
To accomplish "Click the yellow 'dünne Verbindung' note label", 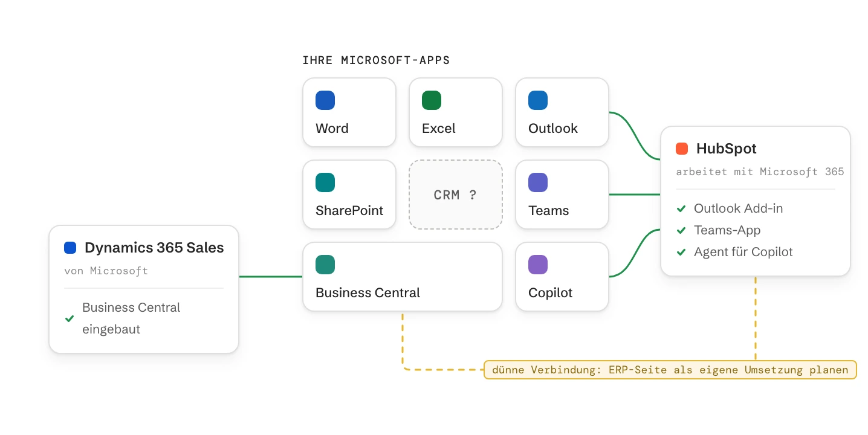I will tap(670, 370).
